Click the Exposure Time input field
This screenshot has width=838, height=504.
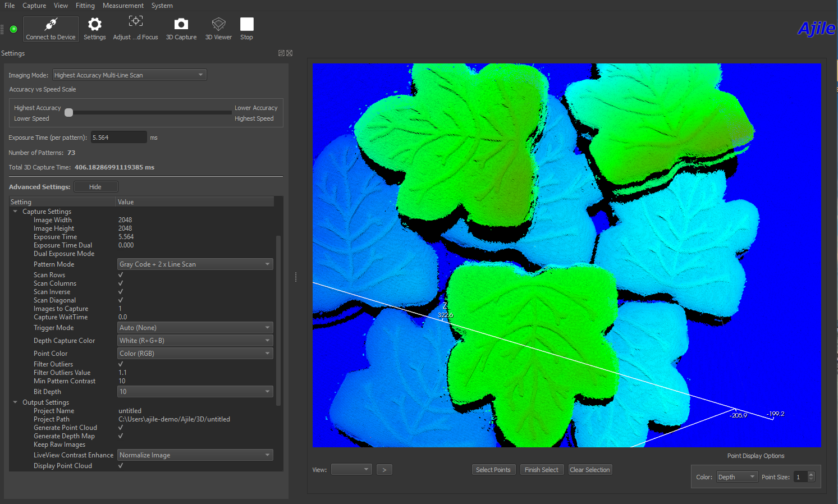(118, 138)
